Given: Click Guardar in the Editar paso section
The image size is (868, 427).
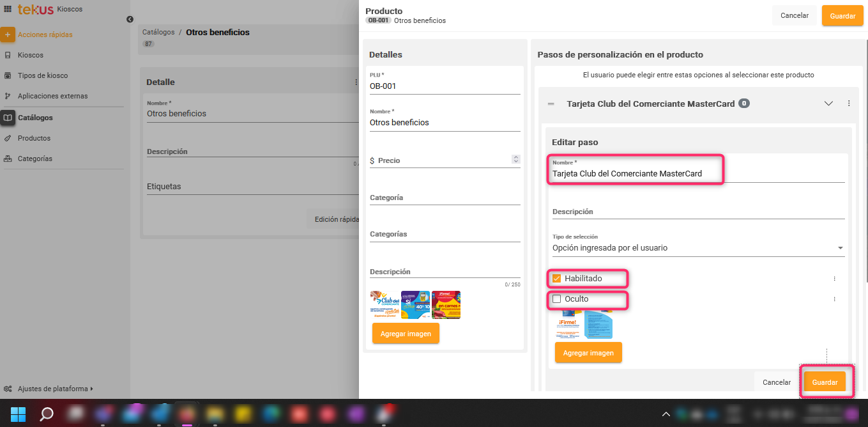Looking at the screenshot, I should pos(825,382).
